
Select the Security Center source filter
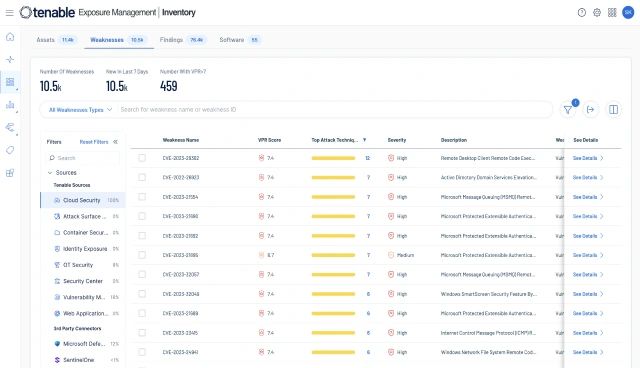tap(83, 281)
